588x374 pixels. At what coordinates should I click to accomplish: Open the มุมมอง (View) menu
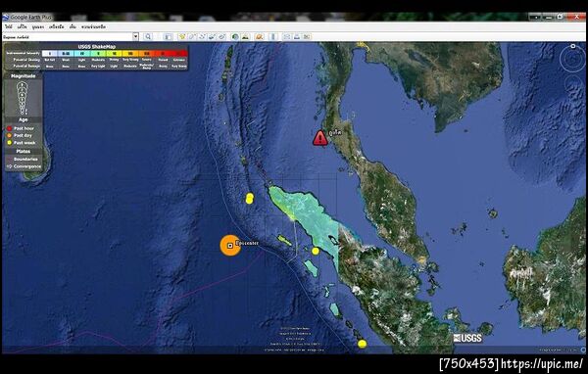click(38, 27)
